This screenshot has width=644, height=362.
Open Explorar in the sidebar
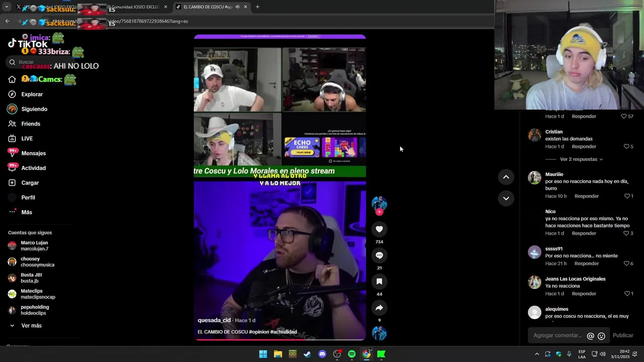pos(32,95)
